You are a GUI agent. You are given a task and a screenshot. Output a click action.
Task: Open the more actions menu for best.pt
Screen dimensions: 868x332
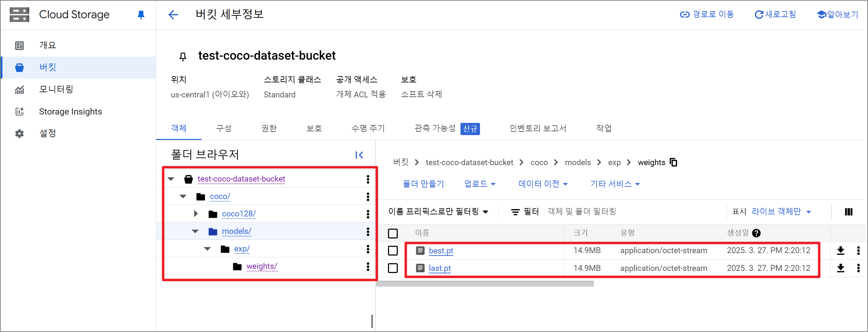coord(859,251)
